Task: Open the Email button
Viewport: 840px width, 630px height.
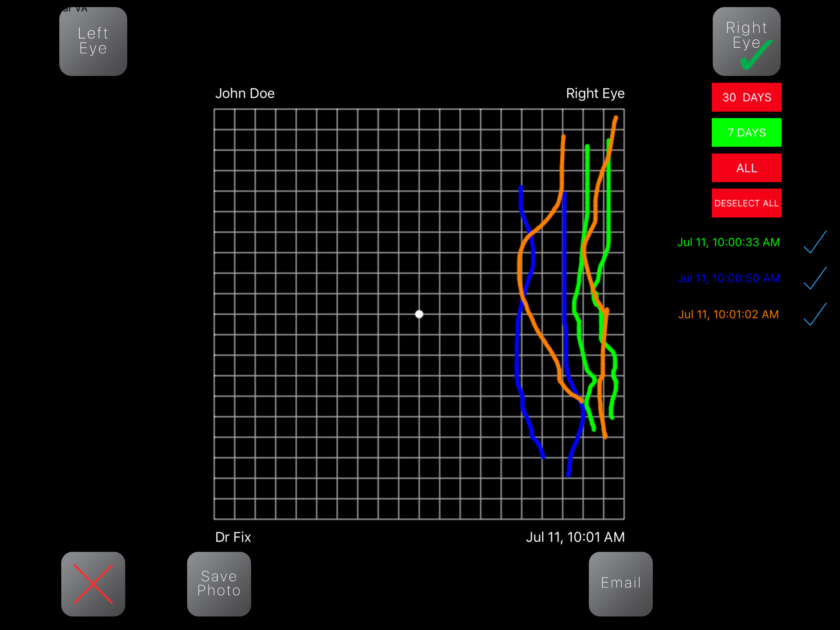Action: (x=620, y=584)
